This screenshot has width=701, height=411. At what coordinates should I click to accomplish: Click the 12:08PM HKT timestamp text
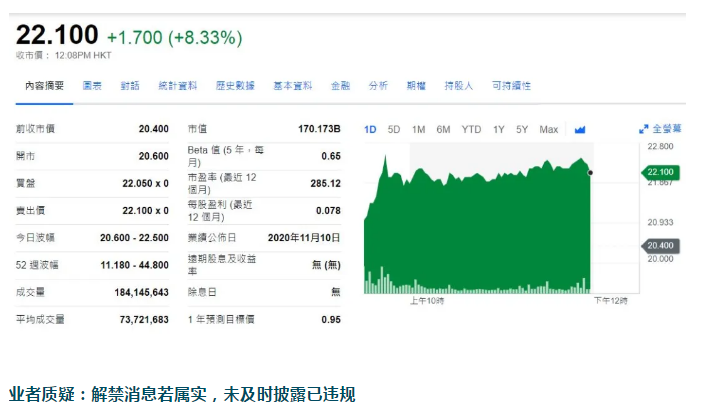click(x=83, y=55)
